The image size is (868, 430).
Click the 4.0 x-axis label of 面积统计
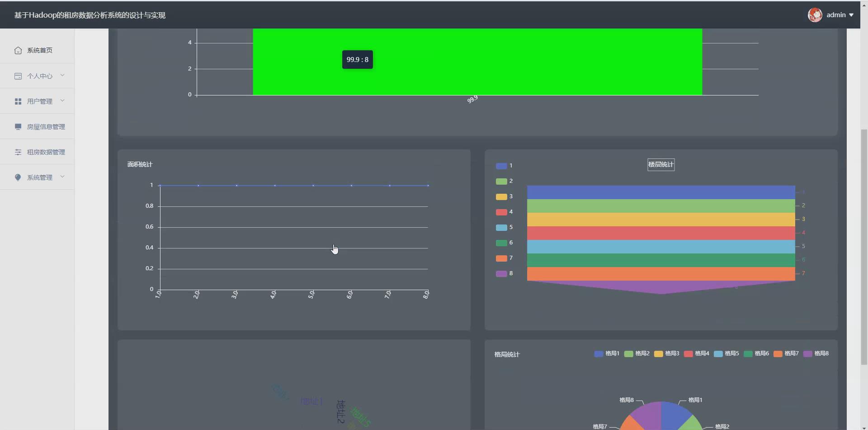pos(273,295)
